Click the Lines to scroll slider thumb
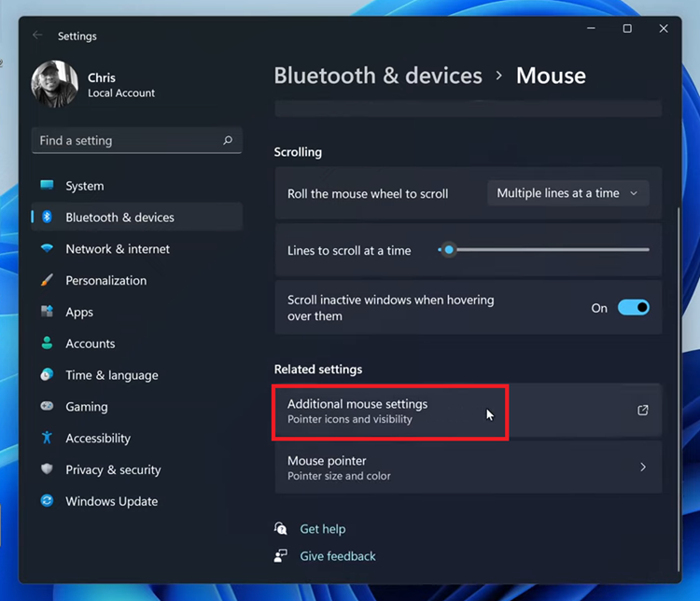This screenshot has width=700, height=601. tap(449, 249)
